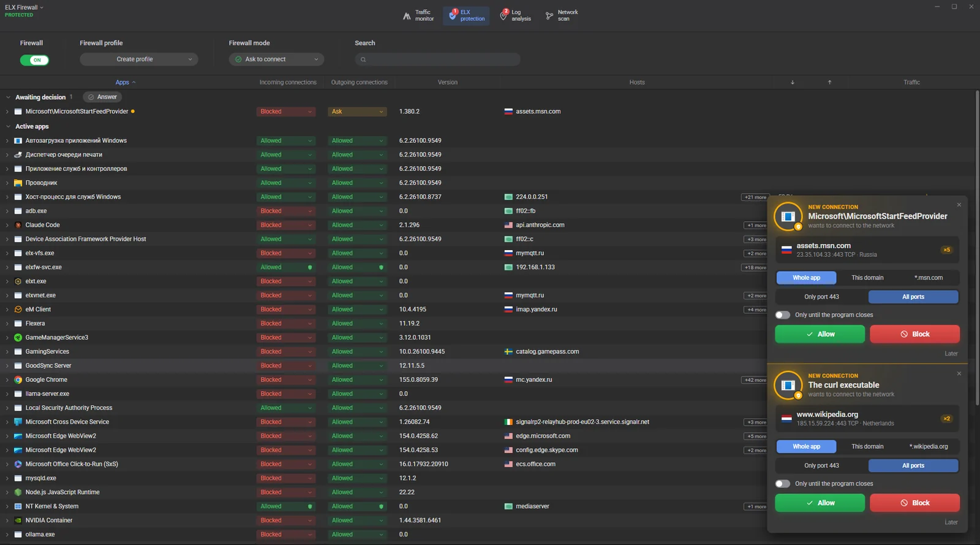Toggle 'Only until the program closes' for MicrosoftStartFeedProvider
This screenshot has width=980, height=545.
click(x=783, y=315)
